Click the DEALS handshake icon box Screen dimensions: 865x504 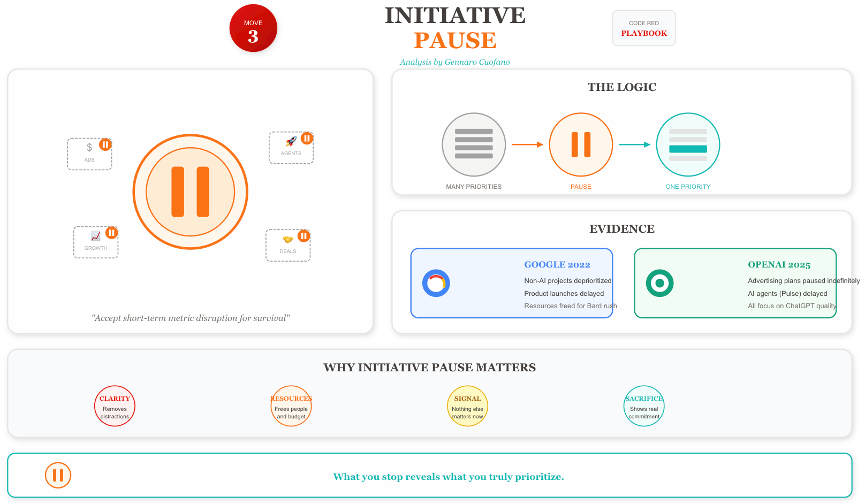point(288,246)
